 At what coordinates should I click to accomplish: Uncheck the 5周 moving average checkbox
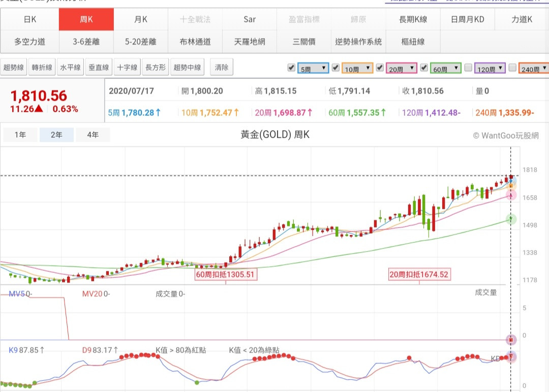coord(291,68)
